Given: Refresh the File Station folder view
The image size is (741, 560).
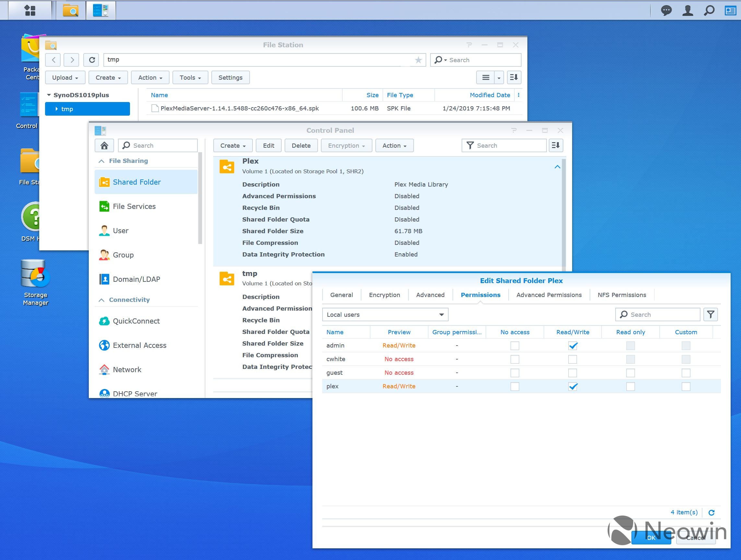Looking at the screenshot, I should coord(91,60).
